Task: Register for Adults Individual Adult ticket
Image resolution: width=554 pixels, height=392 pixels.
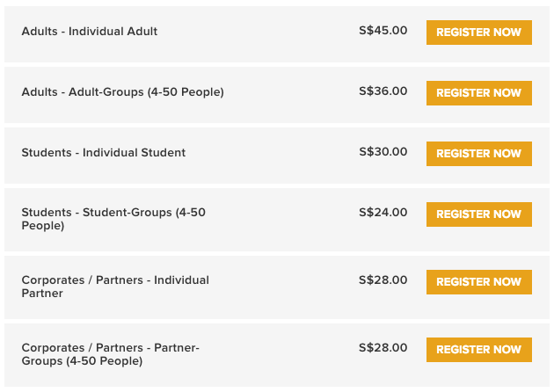Action: [478, 33]
